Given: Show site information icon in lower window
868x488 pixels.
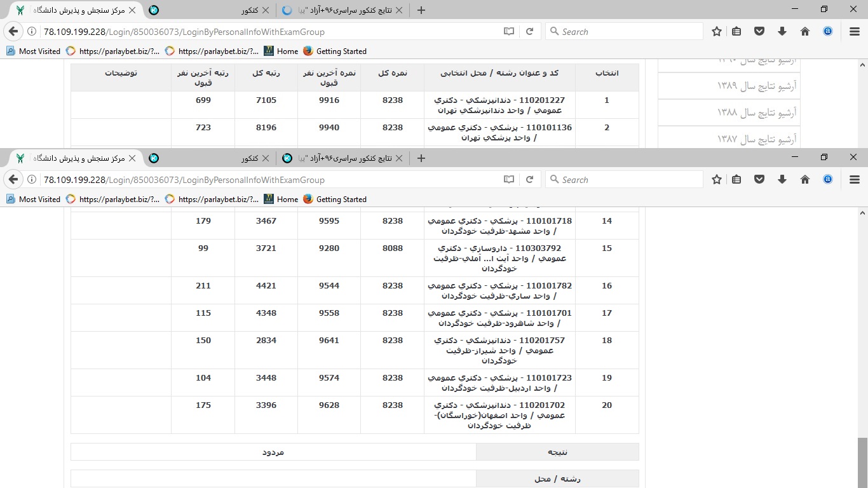Looking at the screenshot, I should coord(32,180).
